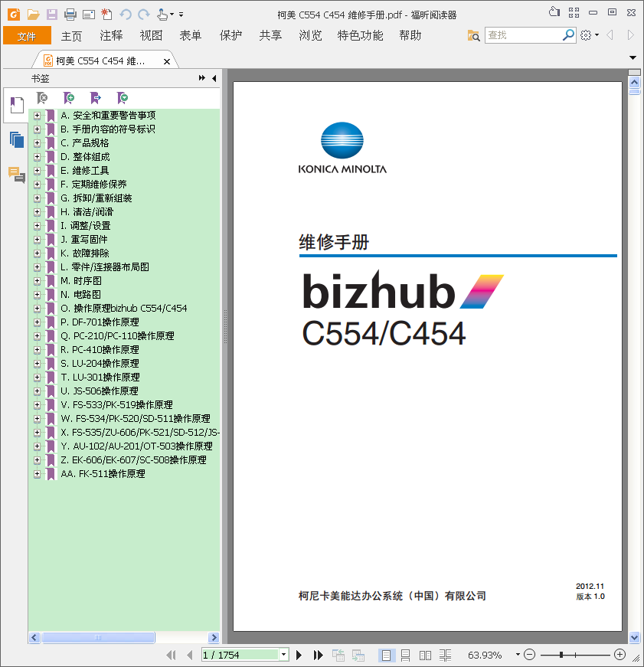Viewport: 644px width, 667px height.
Task: Click the 查找 search input field
Action: (x=524, y=35)
